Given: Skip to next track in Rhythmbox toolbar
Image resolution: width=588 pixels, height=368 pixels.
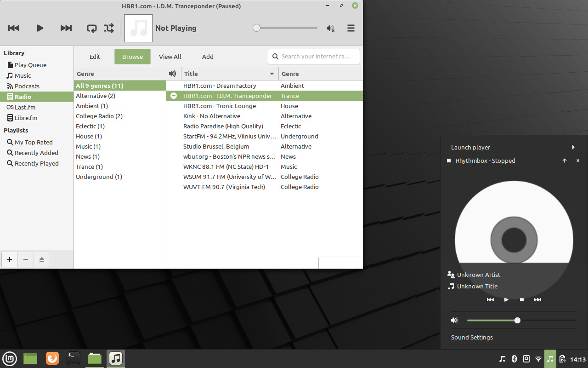Looking at the screenshot, I should [x=66, y=28].
